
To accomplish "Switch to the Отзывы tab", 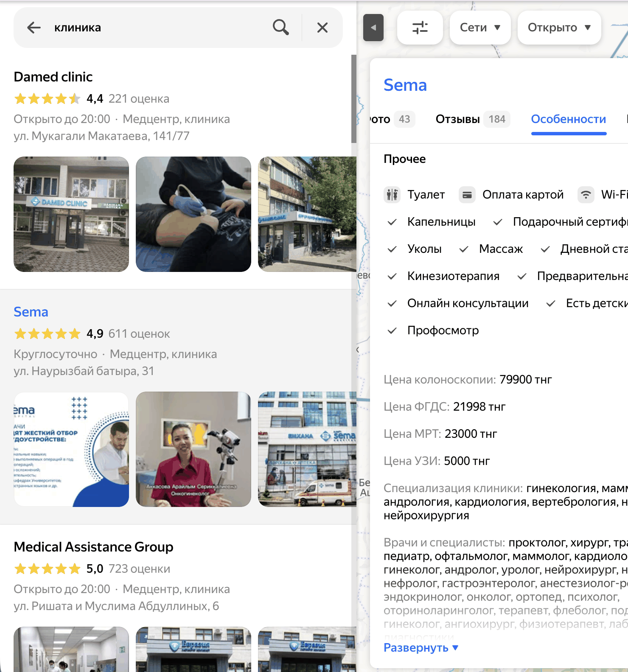I will tap(473, 119).
